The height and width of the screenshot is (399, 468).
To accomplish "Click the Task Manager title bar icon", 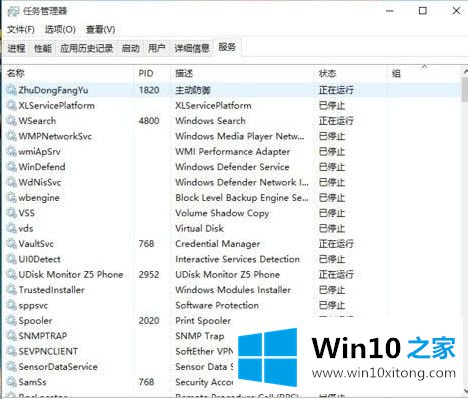I will (13, 11).
